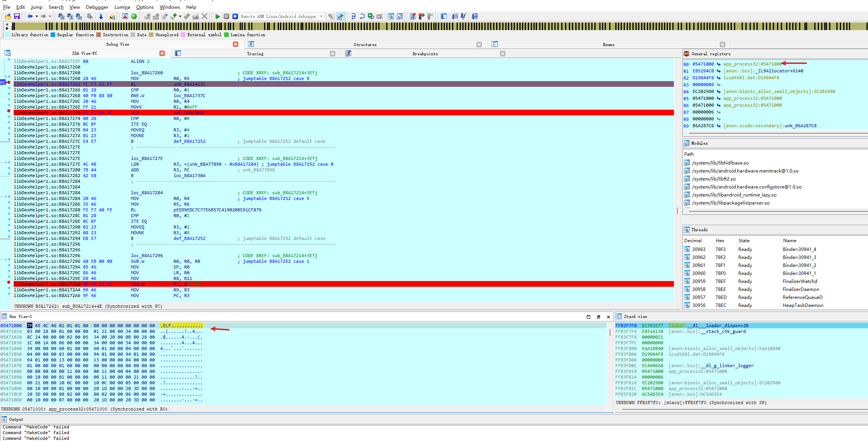868x441 pixels.
Task: Click the Open file toolbar icon
Action: tap(8, 16)
